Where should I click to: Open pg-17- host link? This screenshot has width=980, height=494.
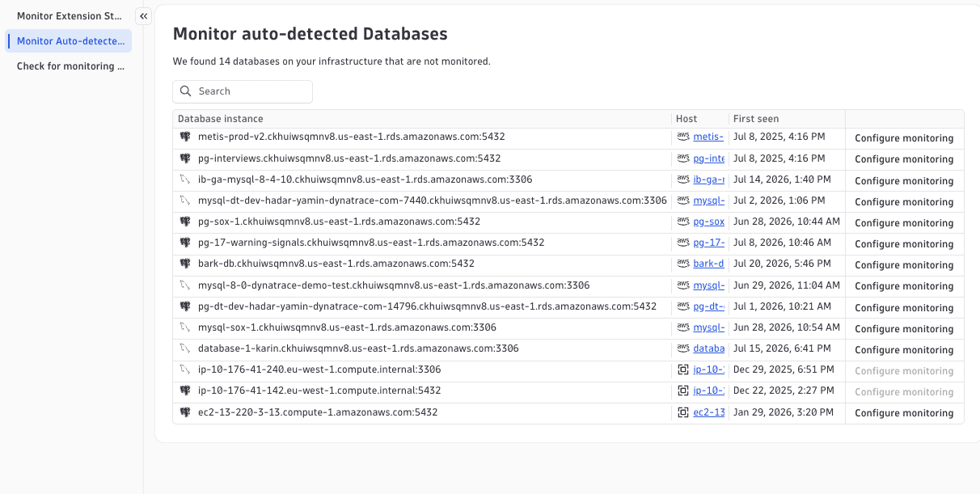coord(709,243)
